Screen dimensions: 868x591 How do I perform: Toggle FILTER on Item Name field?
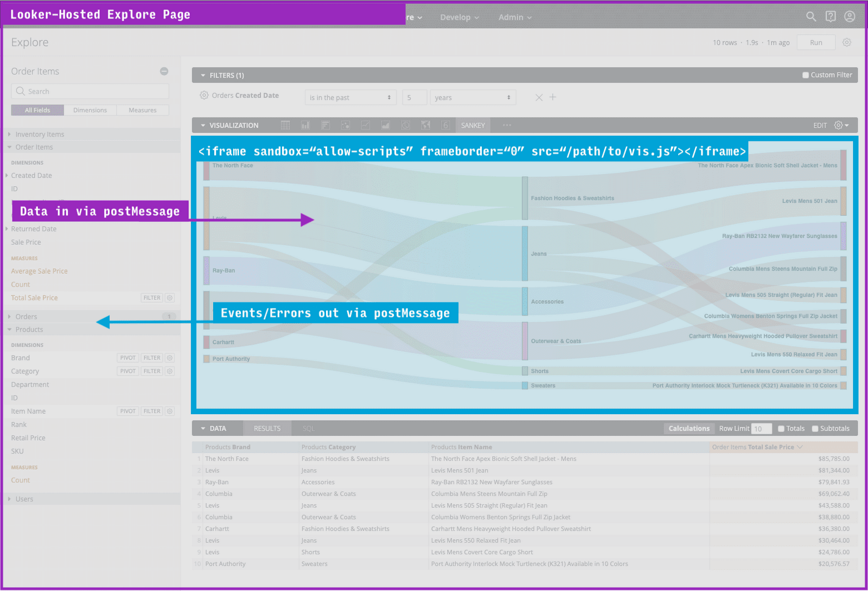tap(152, 411)
